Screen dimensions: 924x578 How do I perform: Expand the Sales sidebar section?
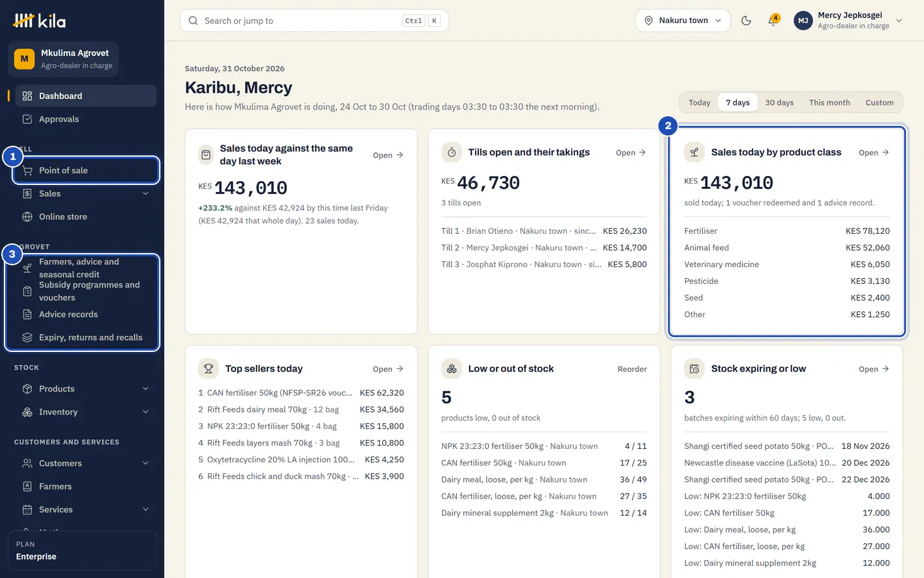[x=86, y=193]
